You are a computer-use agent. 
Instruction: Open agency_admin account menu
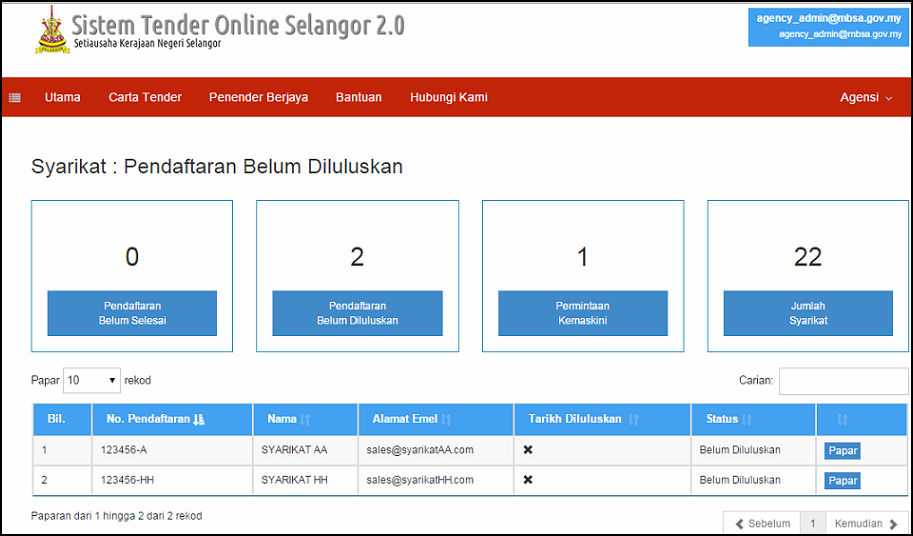829,25
